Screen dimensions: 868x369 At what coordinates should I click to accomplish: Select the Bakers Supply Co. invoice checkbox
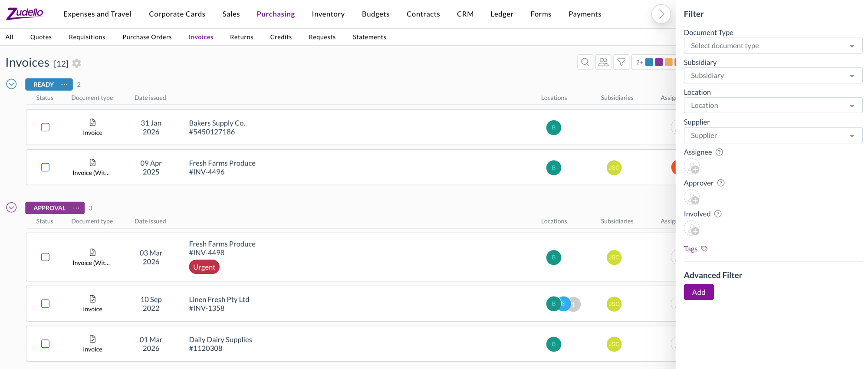click(x=45, y=127)
